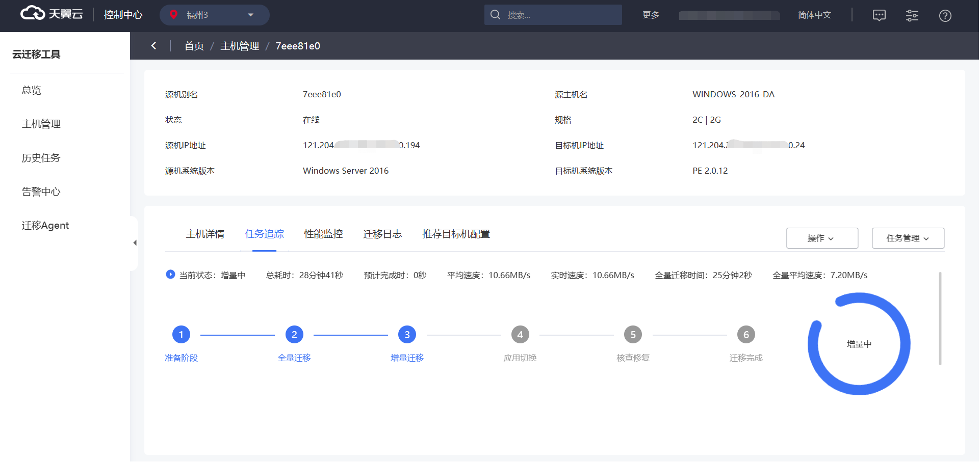Go back with the breadcrumb arrow
980x462 pixels.
point(153,46)
